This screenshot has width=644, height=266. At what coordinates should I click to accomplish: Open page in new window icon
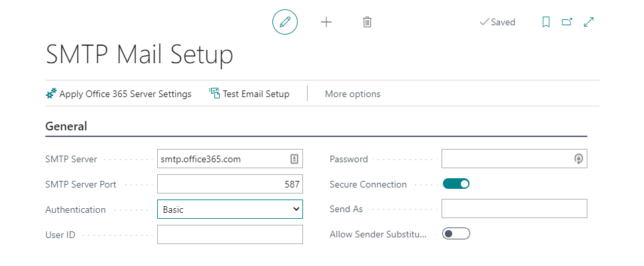(x=567, y=22)
